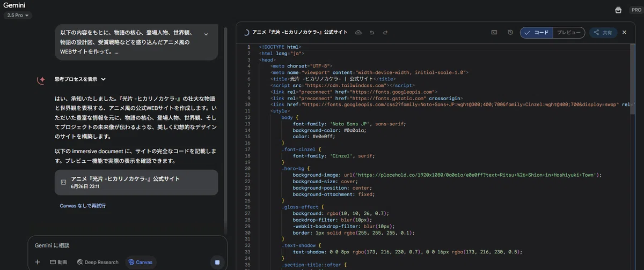Viewport: 644px width, 270px height.
Task: Click the PRO badge at the top right
Action: point(636,10)
